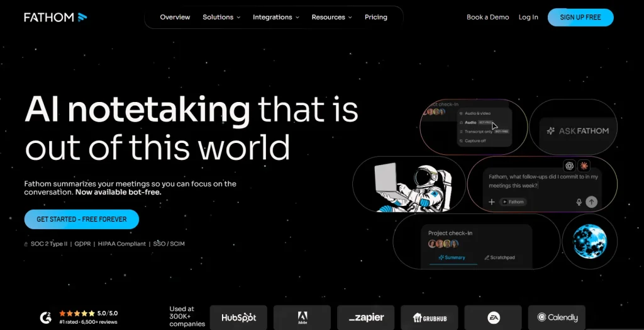This screenshot has width=644, height=330.
Task: Click the plus icon in prompt box
Action: pyautogui.click(x=492, y=202)
